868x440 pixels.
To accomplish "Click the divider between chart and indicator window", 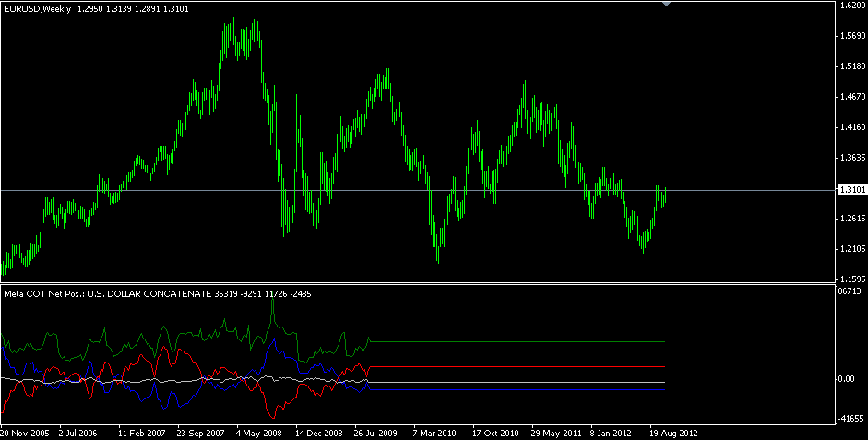I will [415, 284].
